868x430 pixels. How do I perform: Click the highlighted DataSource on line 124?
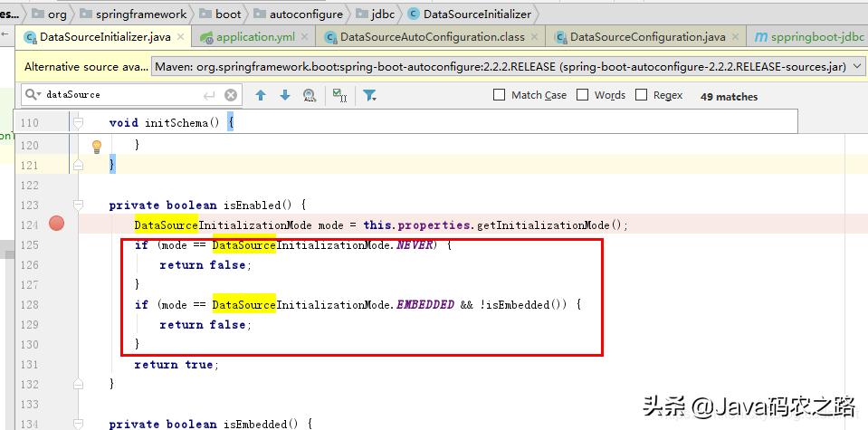coord(166,225)
